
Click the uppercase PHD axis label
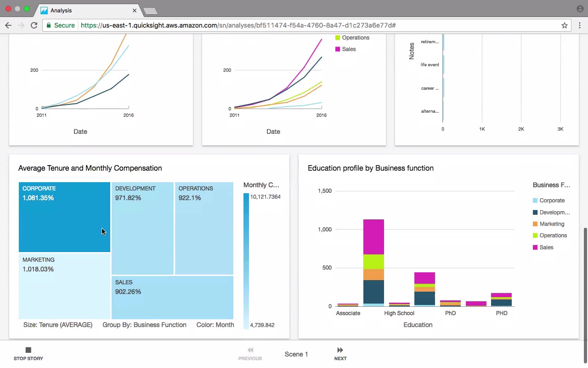(x=502, y=313)
